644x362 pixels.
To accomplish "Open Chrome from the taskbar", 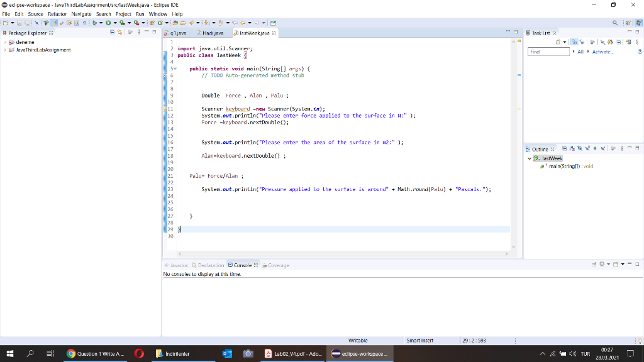I will (x=96, y=353).
